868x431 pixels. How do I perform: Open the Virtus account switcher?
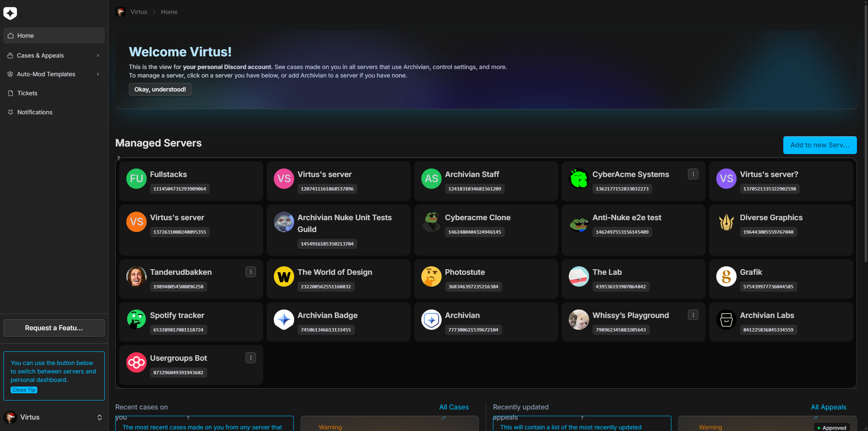54,417
